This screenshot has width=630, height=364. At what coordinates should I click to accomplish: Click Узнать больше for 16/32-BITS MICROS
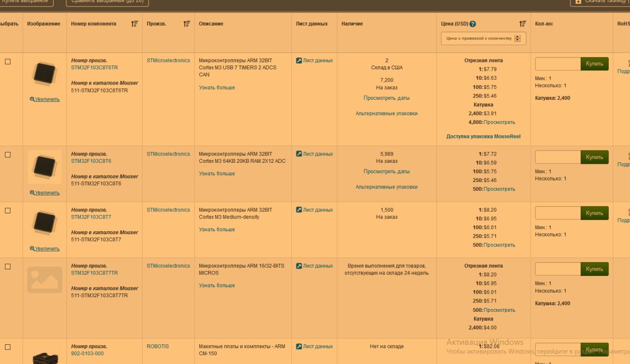pos(217,286)
